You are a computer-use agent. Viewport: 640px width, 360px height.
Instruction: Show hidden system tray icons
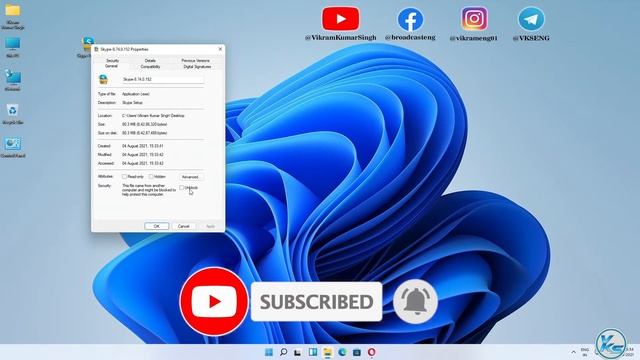tap(573, 352)
